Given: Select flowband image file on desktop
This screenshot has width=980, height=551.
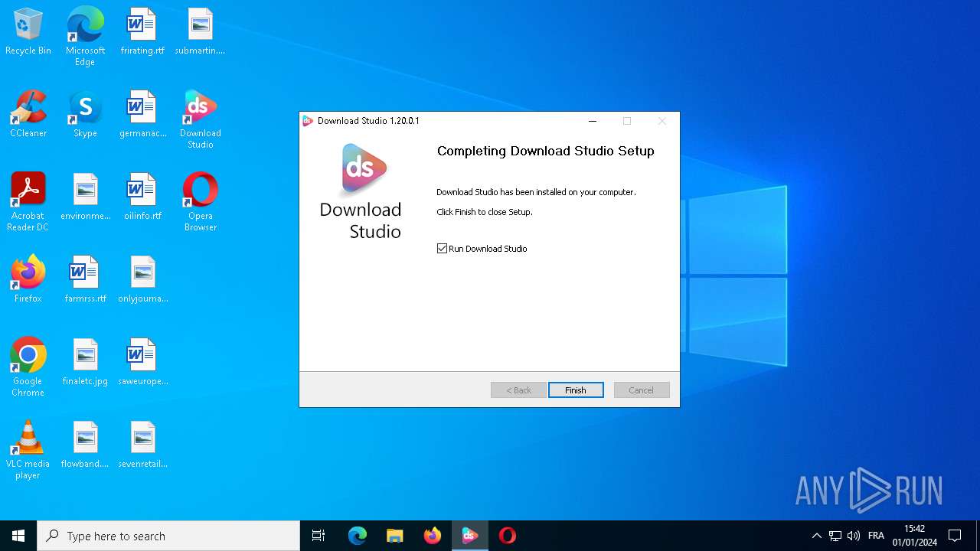Looking at the screenshot, I should tap(85, 445).
